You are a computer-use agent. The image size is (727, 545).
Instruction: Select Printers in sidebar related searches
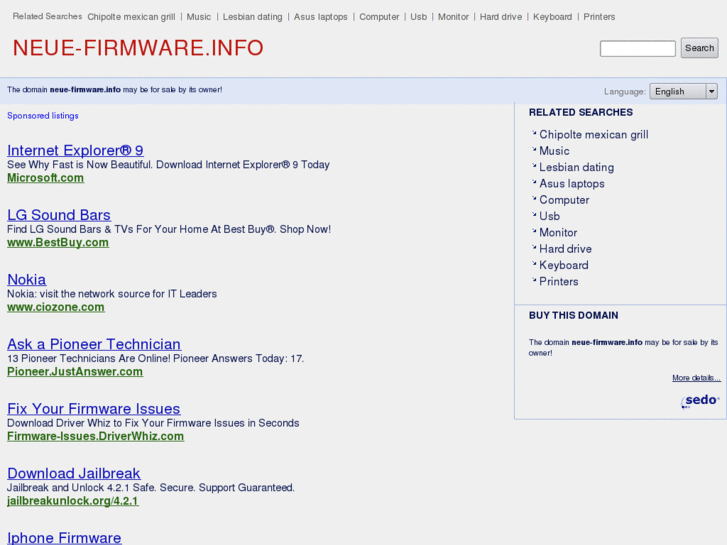click(559, 282)
